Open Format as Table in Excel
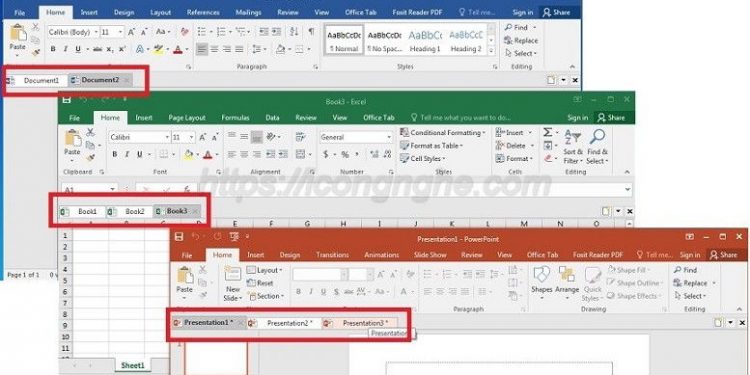Screen dimensions: 750x375 [432, 145]
